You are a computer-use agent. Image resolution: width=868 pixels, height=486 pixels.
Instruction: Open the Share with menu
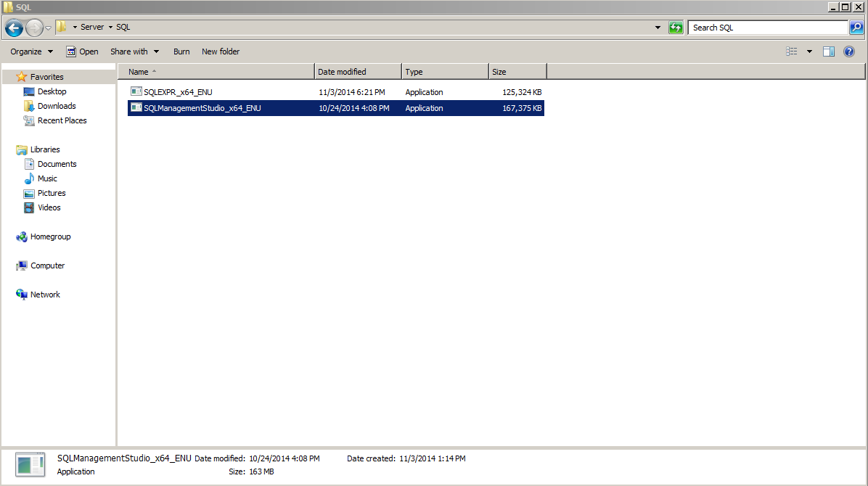pos(134,52)
